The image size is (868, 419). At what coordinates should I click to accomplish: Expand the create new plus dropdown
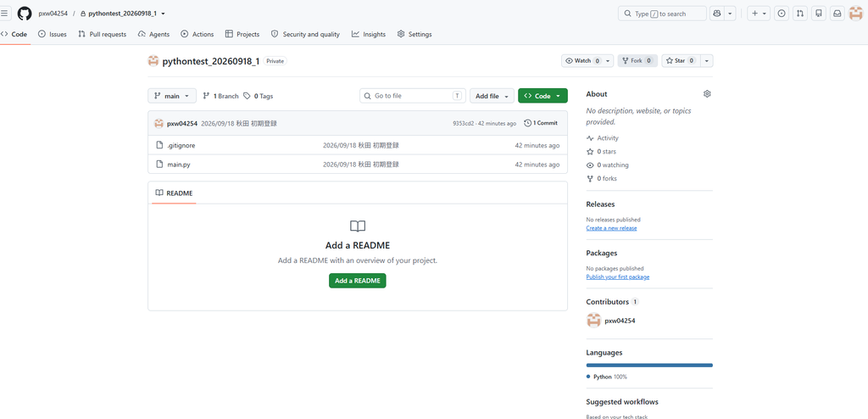coord(759,14)
